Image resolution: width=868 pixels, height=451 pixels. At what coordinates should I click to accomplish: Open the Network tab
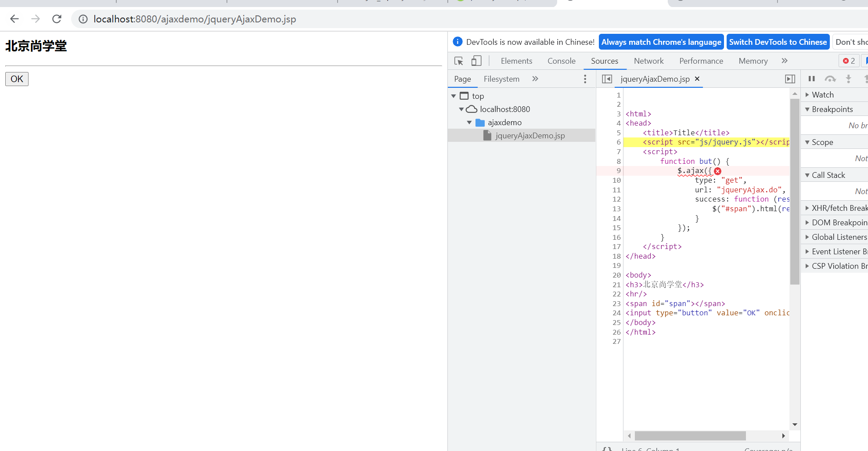coord(648,61)
